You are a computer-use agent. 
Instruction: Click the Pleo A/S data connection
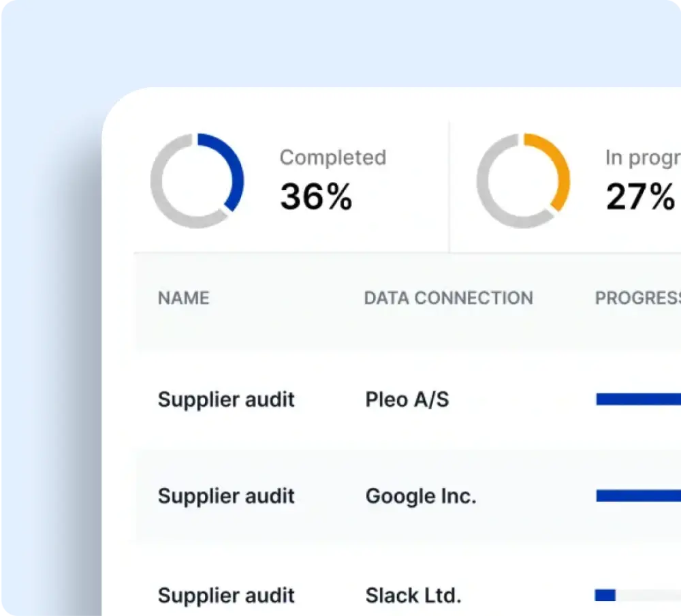(x=407, y=399)
